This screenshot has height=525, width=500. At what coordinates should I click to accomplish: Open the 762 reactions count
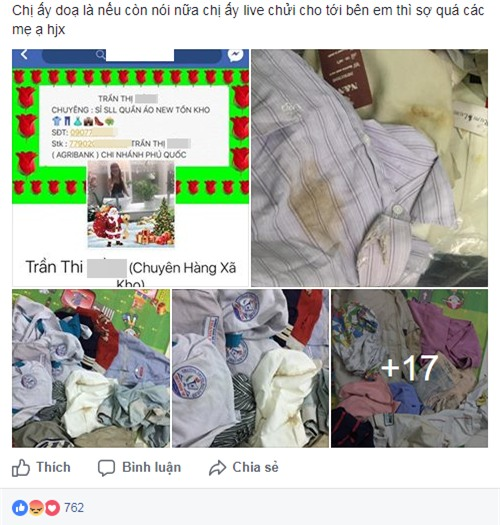tap(74, 508)
